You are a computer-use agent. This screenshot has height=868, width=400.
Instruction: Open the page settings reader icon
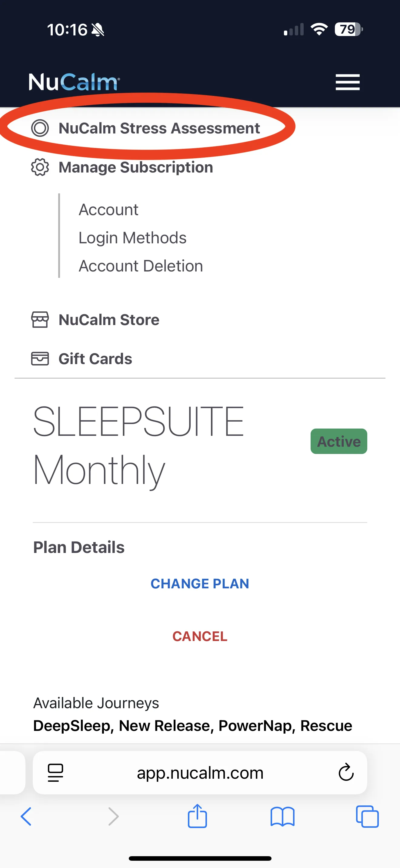click(56, 772)
